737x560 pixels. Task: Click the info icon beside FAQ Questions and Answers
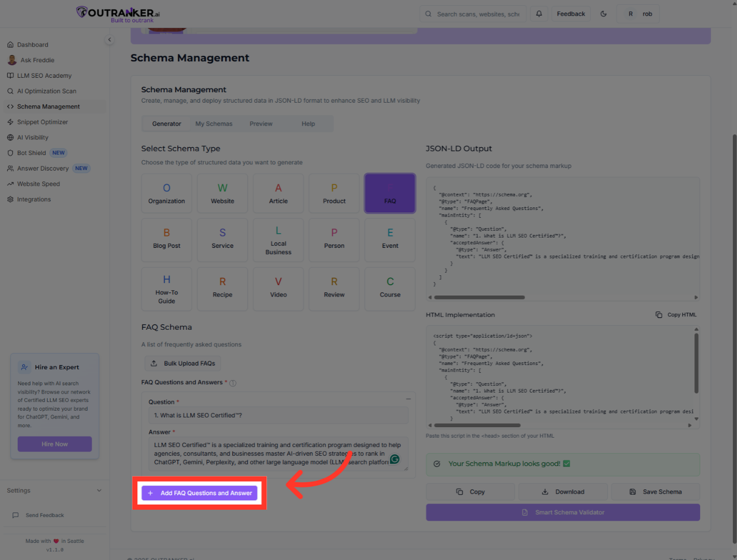[233, 383]
